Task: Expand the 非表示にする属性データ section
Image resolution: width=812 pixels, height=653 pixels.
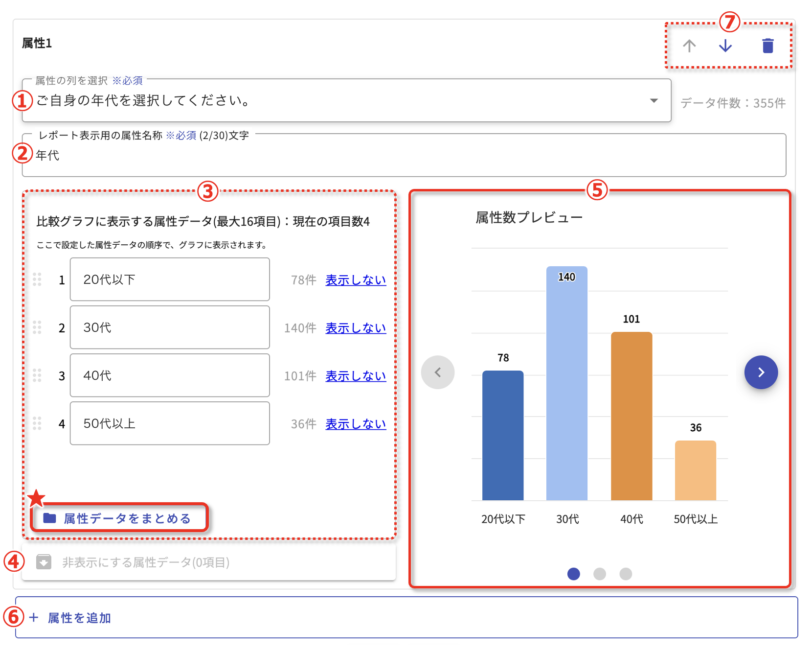Action: tap(146, 562)
